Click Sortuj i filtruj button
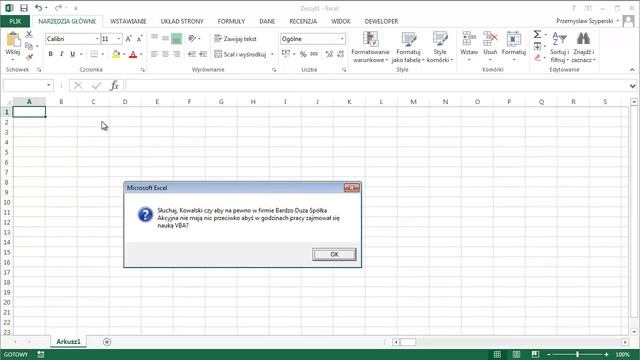 tap(559, 47)
